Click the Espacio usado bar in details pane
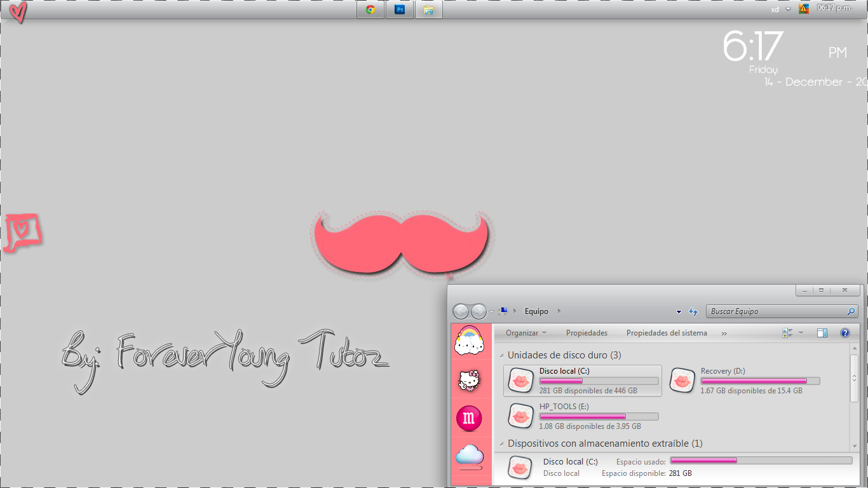868x488 pixels. click(761, 460)
